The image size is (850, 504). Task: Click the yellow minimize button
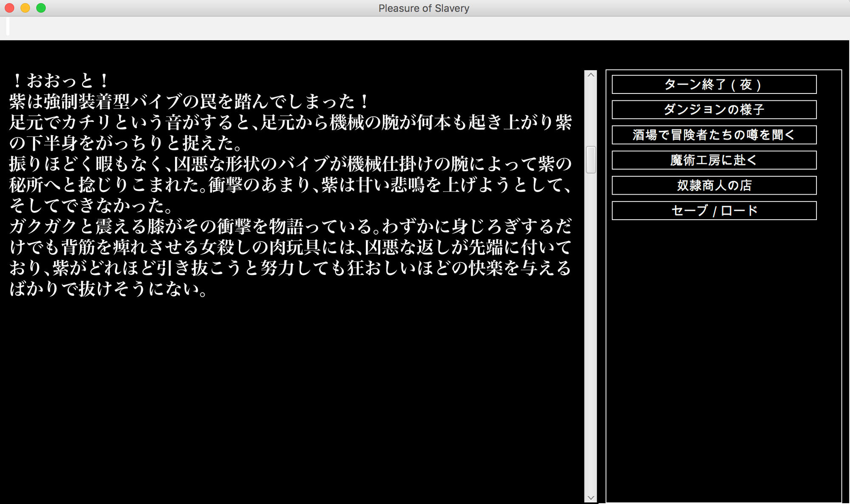[x=24, y=7]
